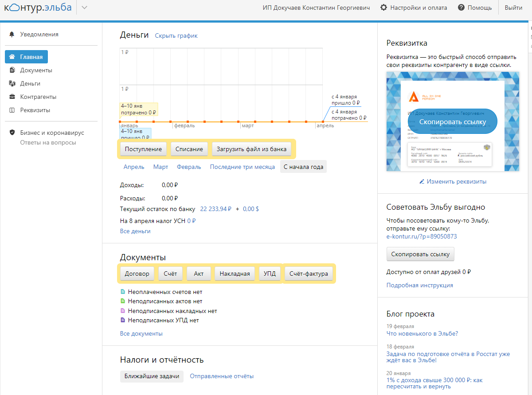Click the орange chart point at апрель
Viewport: 532px width, 395px height.
(323, 121)
